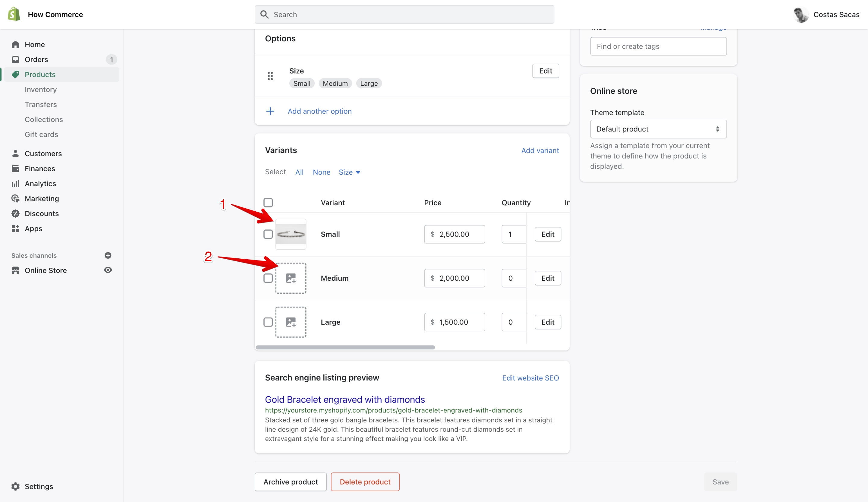Click Edit for Size option
868x502 pixels.
(x=546, y=71)
